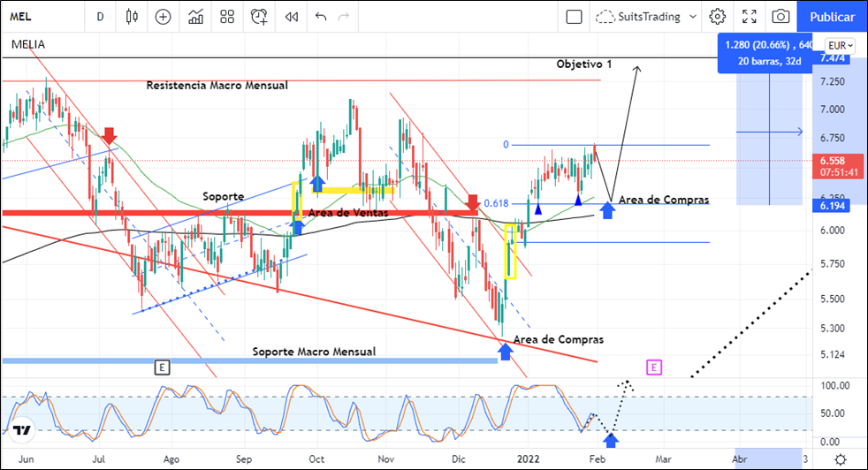Start bar replay with the rewind icon
This screenshot has height=470, width=868.
(291, 16)
